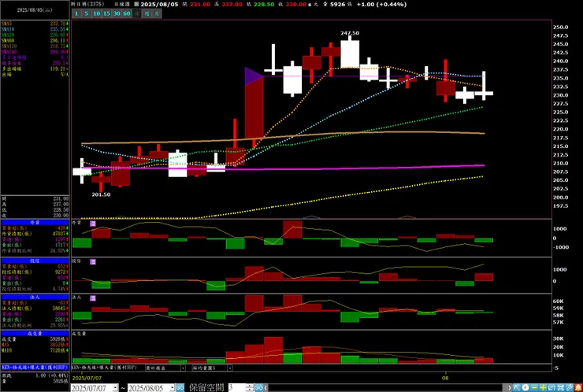Image resolution: width=583 pixels, height=392 pixels.
Task: Select the 投信 blue panel header
Action: click(x=35, y=261)
